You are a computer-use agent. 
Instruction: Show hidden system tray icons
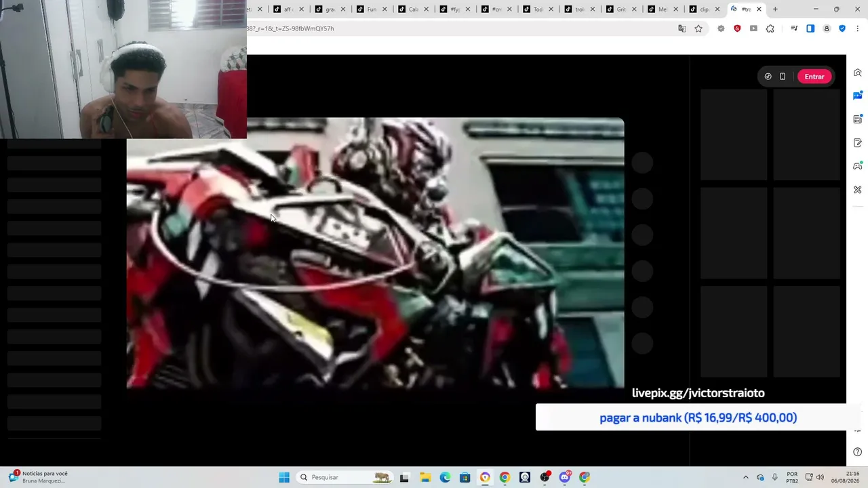click(746, 477)
